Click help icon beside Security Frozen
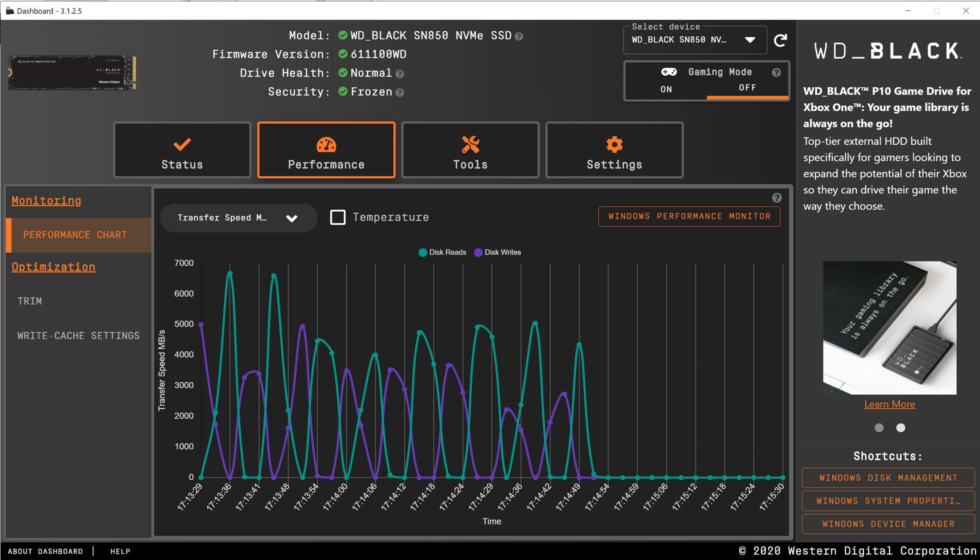Viewport: 980px width, 560px height. click(x=400, y=93)
